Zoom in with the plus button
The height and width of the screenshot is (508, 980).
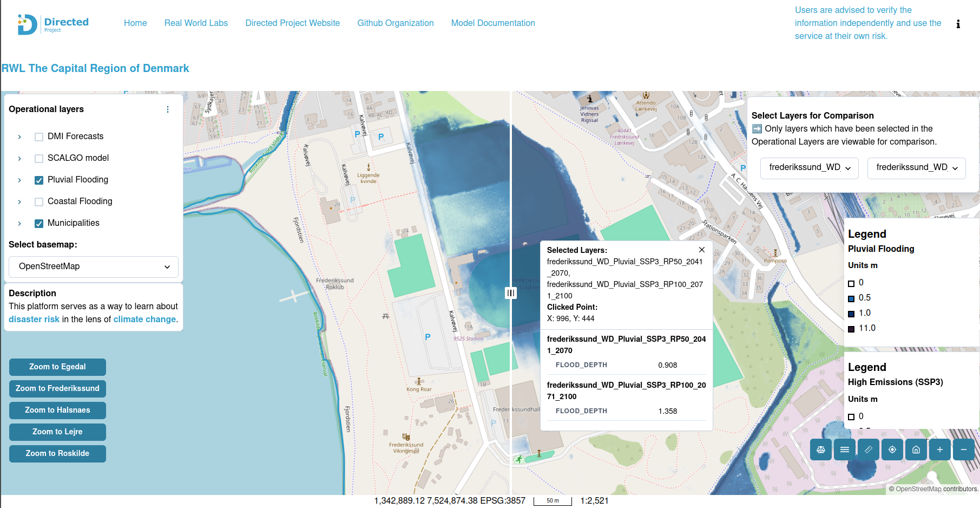tap(939, 450)
